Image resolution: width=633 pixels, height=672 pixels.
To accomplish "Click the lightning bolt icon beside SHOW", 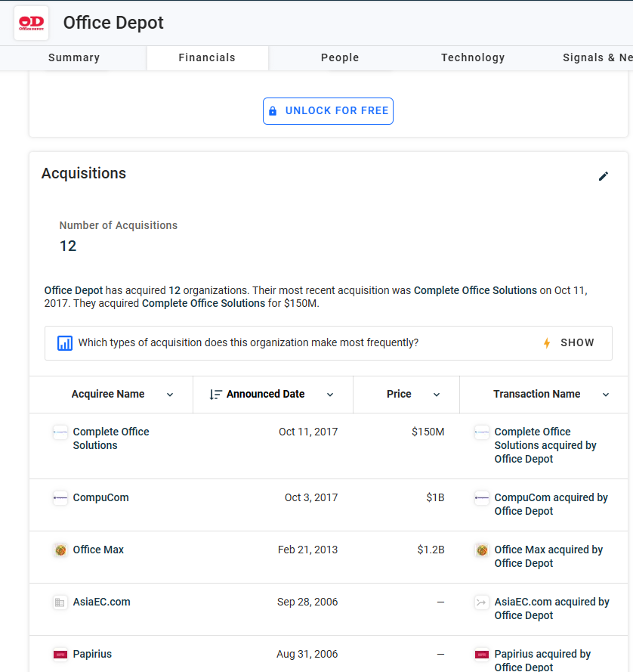I will 547,343.
